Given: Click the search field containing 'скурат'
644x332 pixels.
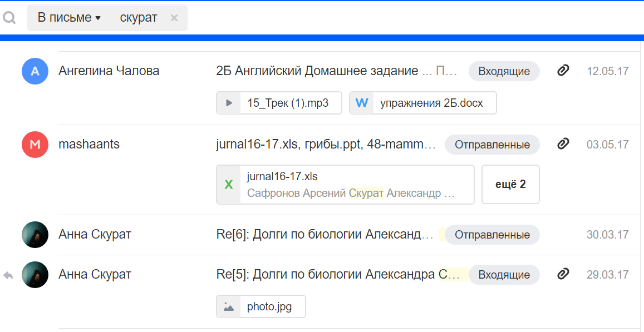Looking at the screenshot, I should (x=139, y=18).
